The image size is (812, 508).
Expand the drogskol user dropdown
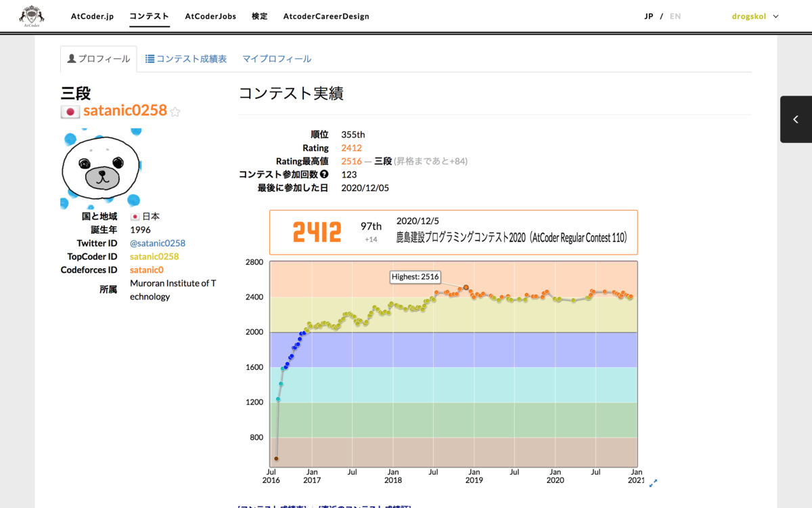pos(755,16)
